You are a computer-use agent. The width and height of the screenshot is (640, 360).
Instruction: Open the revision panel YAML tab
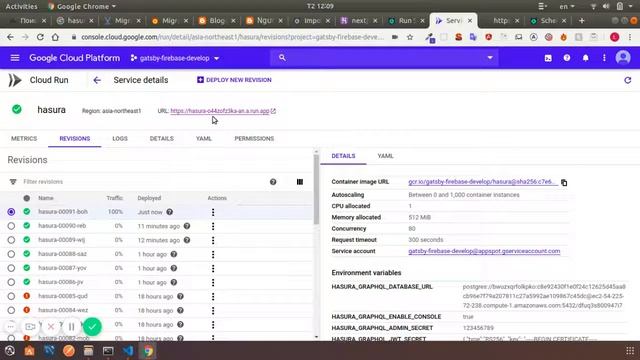point(385,156)
